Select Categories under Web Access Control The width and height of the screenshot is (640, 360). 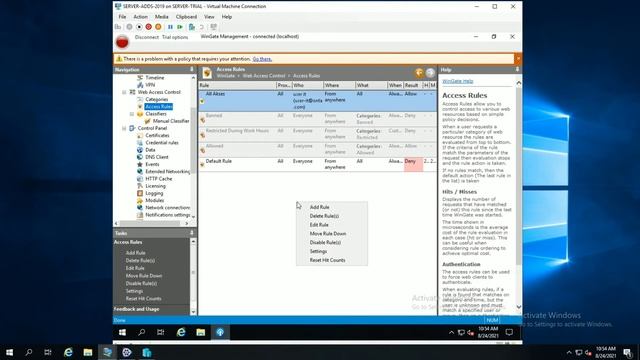click(x=157, y=99)
